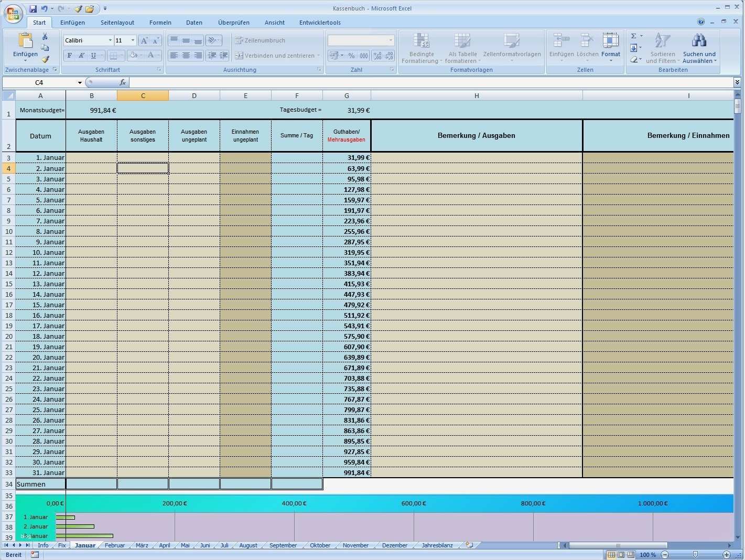The height and width of the screenshot is (560, 745).
Task: Switch to the Seitenlayout view toggle
Action: click(621, 555)
